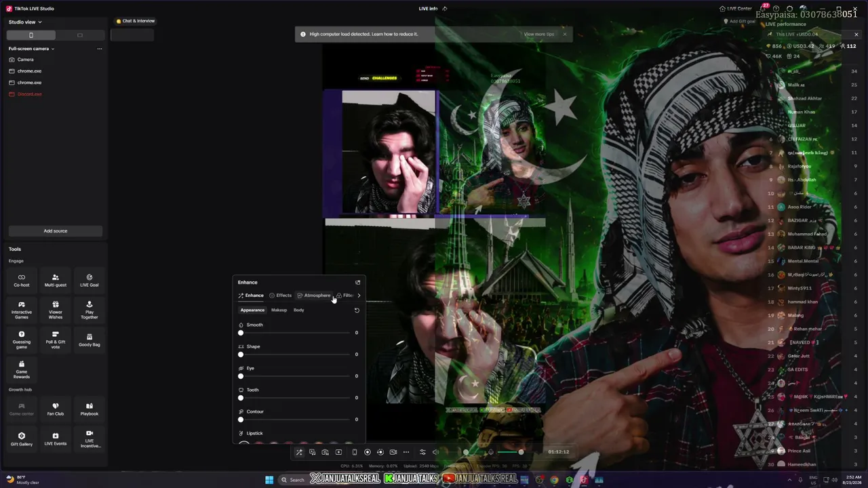
Task: Click the Smooth slider handle
Action: (x=241, y=333)
